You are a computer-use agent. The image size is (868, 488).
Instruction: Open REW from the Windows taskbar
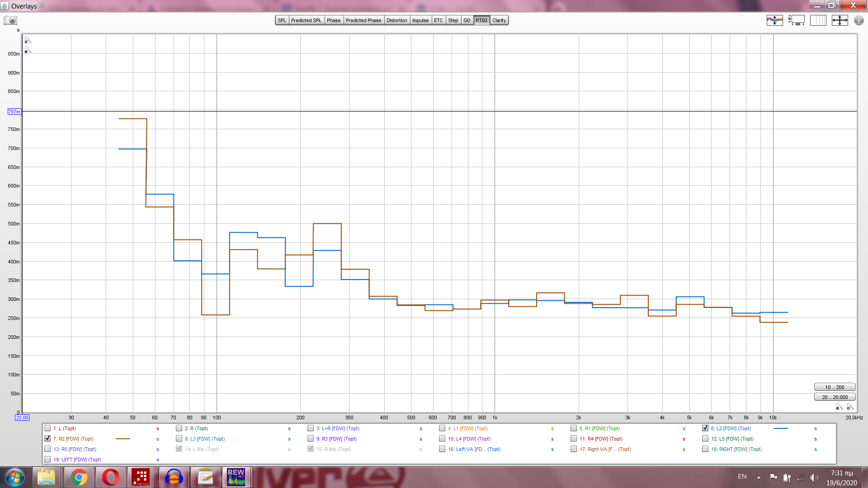tap(236, 477)
